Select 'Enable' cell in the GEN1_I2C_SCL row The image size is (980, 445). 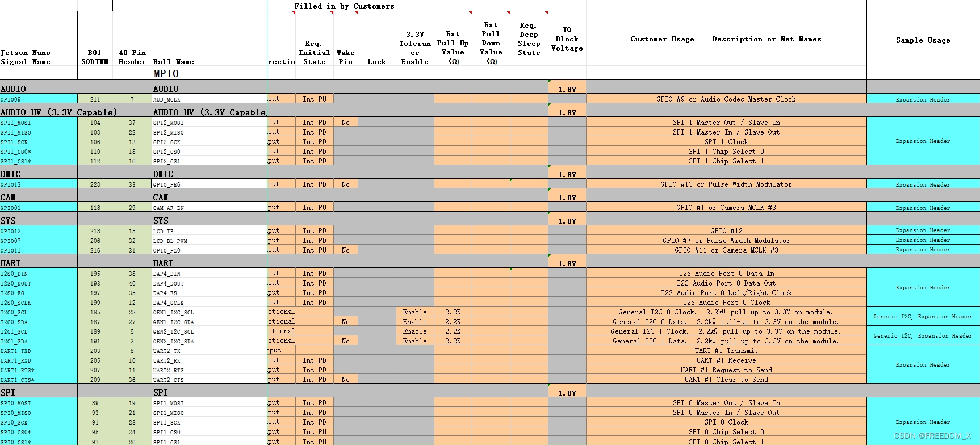click(x=415, y=312)
